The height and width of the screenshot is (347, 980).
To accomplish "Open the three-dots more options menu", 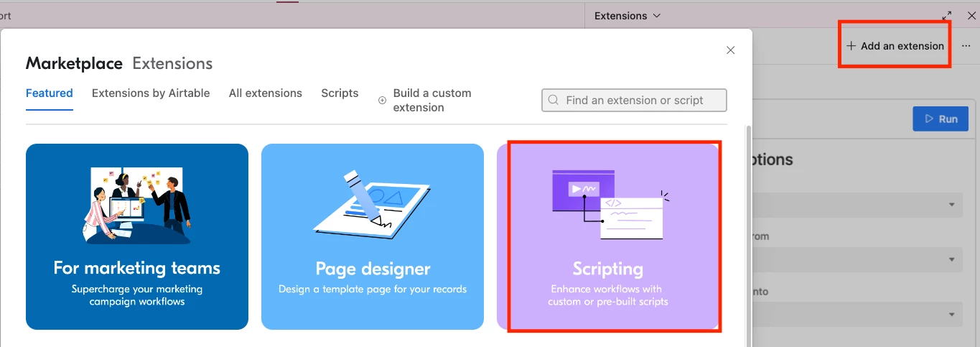I will 966,46.
